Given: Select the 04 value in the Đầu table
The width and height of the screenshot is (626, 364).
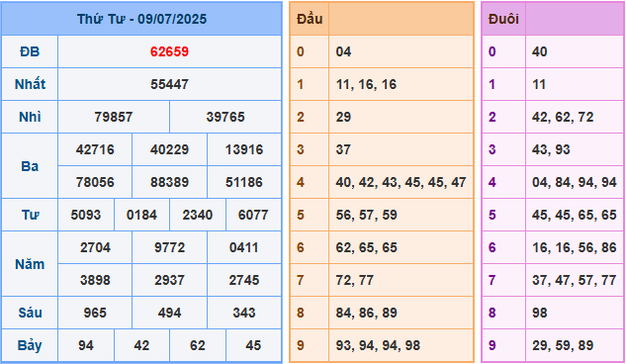Looking at the screenshot, I should tap(343, 51).
